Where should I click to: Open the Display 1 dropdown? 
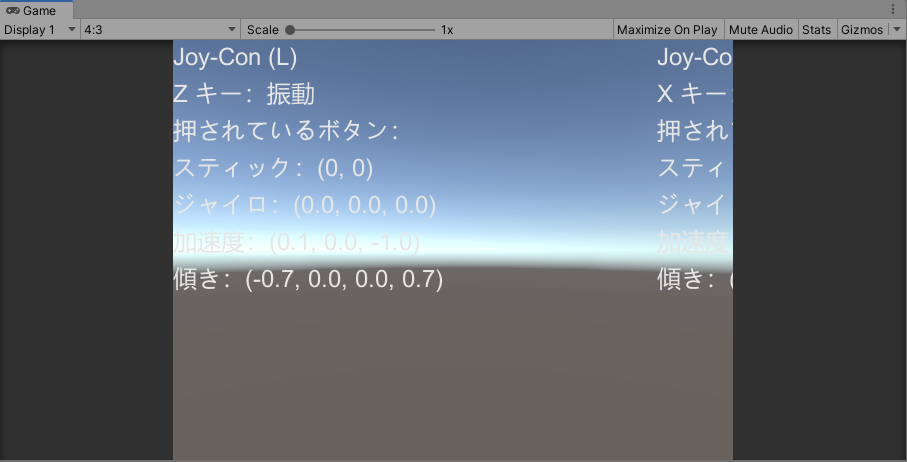click(x=40, y=29)
